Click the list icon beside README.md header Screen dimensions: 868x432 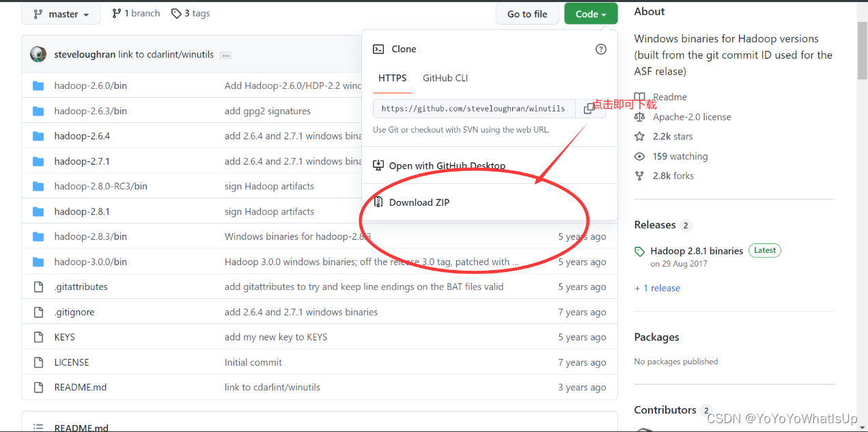[x=39, y=428]
